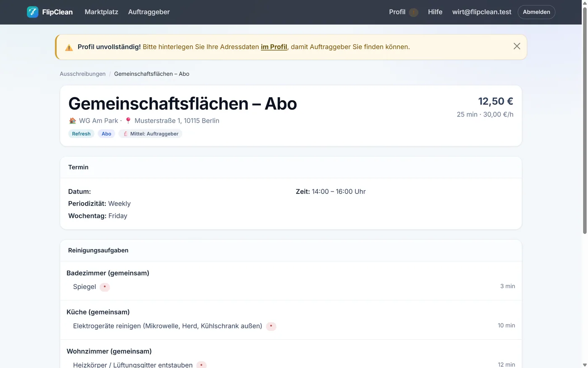Click the 'Spiegel' task row text
This screenshot has height=368, width=588.
click(84, 287)
